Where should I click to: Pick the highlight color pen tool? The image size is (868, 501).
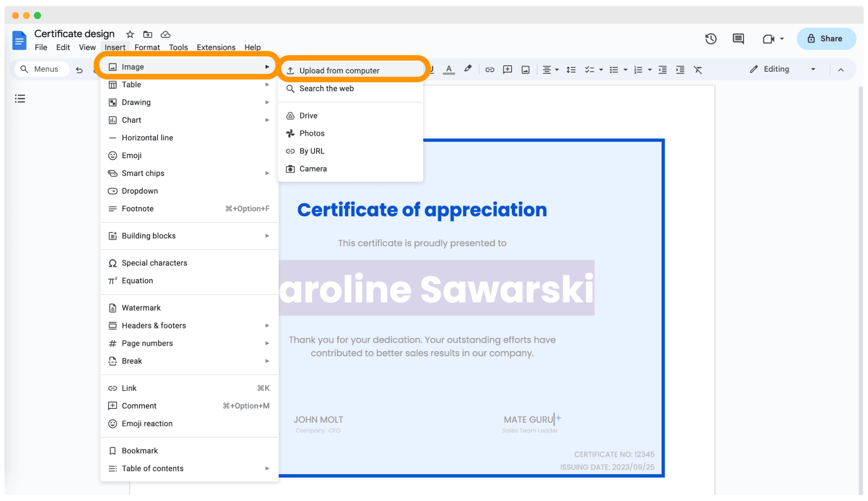click(468, 69)
